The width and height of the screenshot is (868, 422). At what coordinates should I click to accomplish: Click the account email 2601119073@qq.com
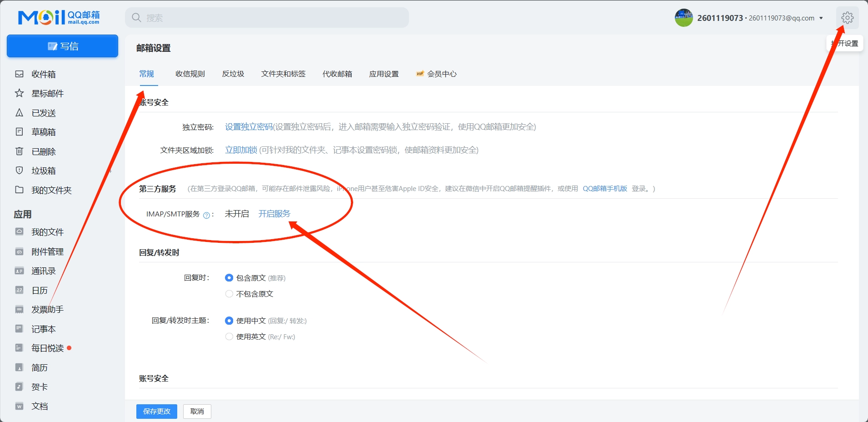click(781, 18)
